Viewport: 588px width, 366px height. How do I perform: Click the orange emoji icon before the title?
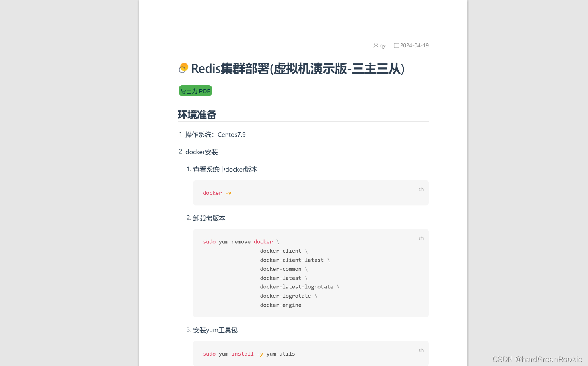click(183, 68)
